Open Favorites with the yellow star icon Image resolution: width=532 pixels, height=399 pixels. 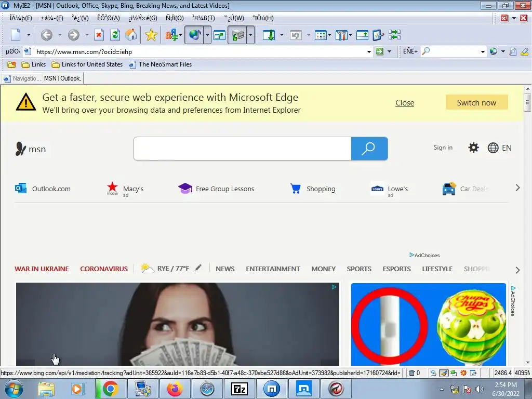pyautogui.click(x=151, y=35)
